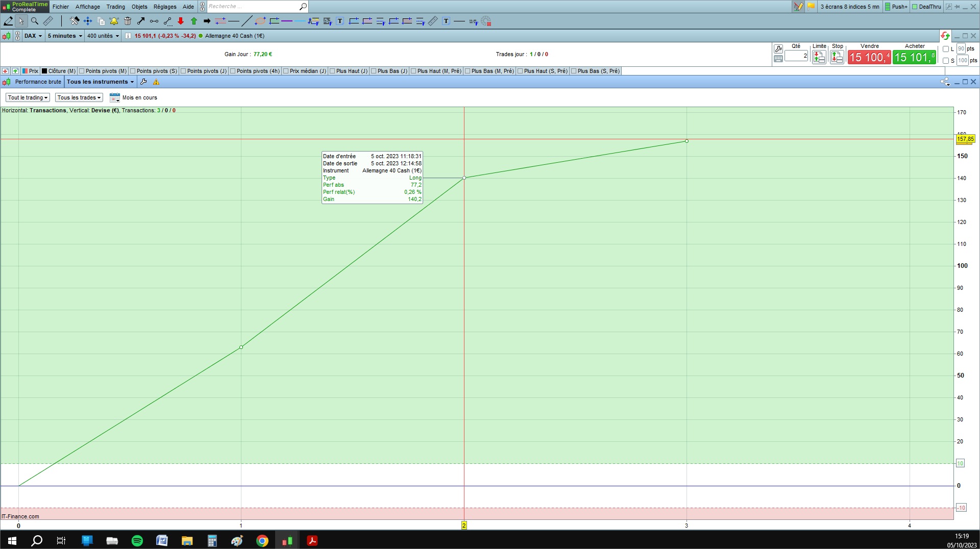Screen dimensions: 980x549
Task: Click the yellow flag icon
Action: pyautogui.click(x=811, y=7)
